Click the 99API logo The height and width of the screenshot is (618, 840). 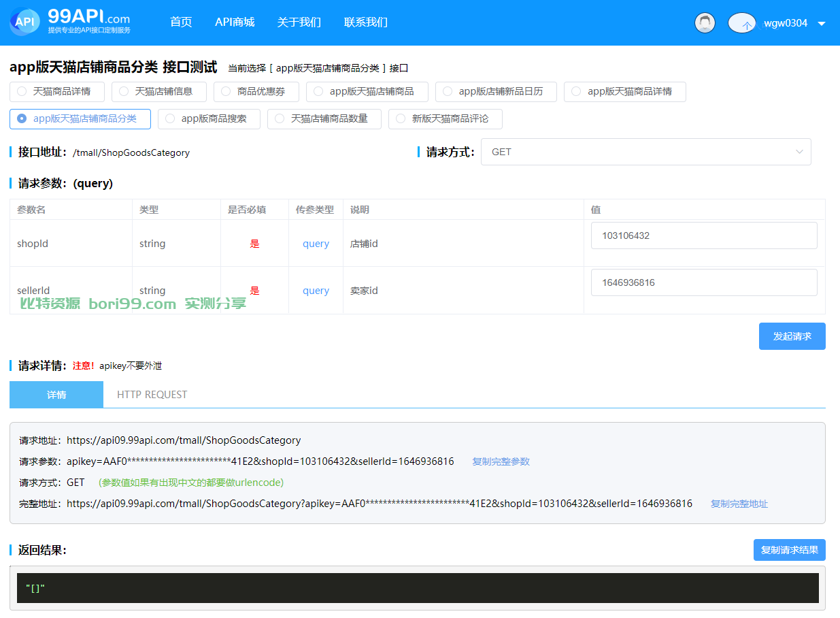coord(70,22)
